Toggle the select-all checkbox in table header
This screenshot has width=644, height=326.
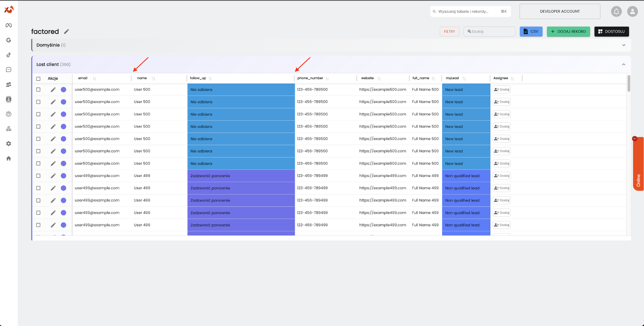click(38, 79)
